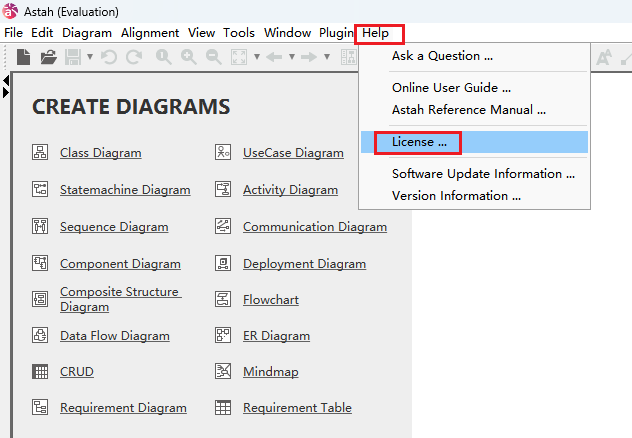The width and height of the screenshot is (632, 438).
Task: Click the Requirement Table icon
Action: click(x=223, y=407)
